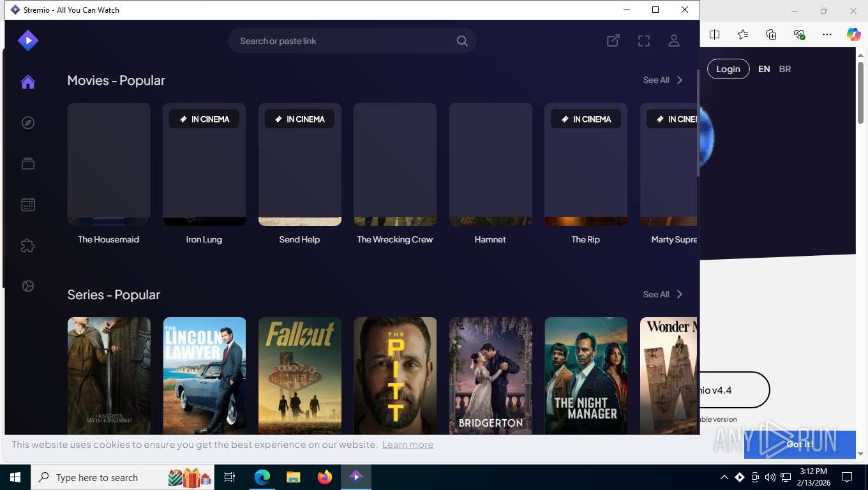Open The Lincoln Lawyer series poster
The image size is (868, 490).
click(x=204, y=376)
